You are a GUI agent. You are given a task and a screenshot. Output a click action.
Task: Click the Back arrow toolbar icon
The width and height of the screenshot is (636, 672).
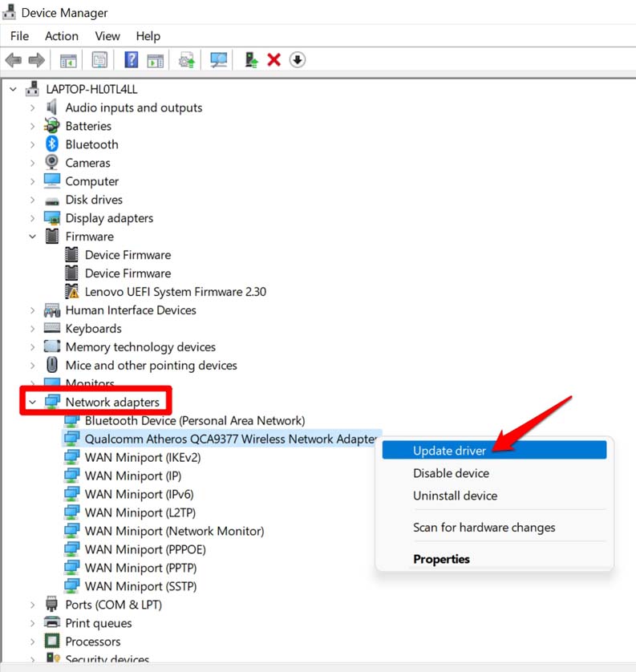tap(14, 60)
